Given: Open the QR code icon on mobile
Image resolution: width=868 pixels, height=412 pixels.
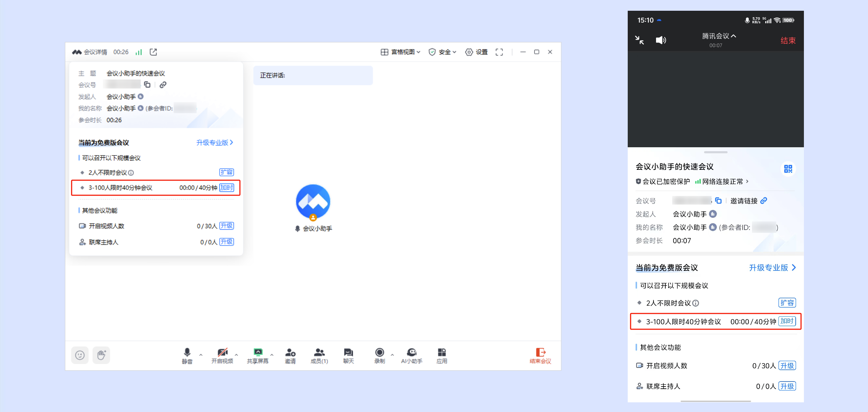Looking at the screenshot, I should 788,169.
